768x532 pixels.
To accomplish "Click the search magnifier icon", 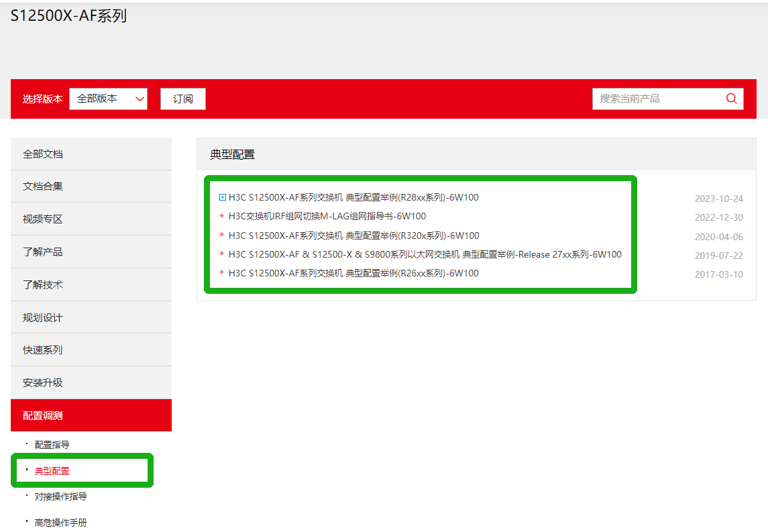I will 731,99.
